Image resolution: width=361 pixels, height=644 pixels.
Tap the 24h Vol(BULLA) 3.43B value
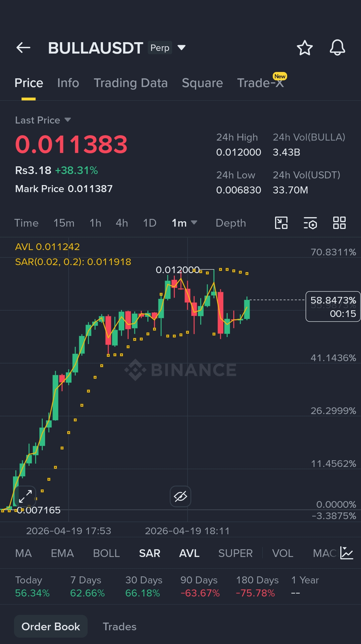[286, 152]
